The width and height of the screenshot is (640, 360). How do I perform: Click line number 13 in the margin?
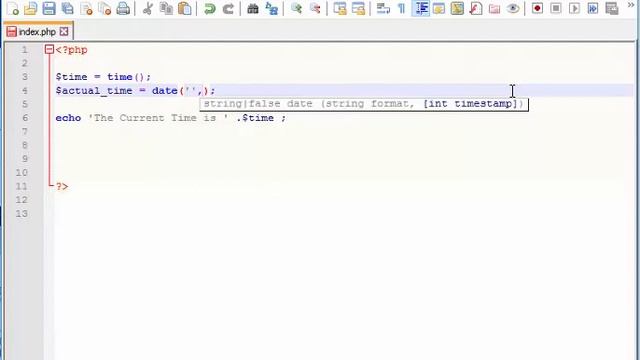[x=22, y=213]
